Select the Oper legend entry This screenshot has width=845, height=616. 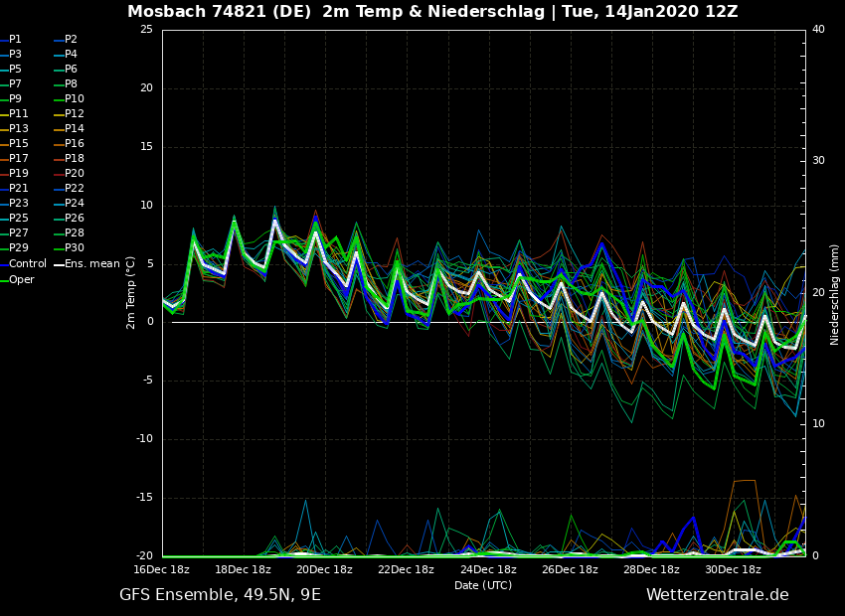21,280
